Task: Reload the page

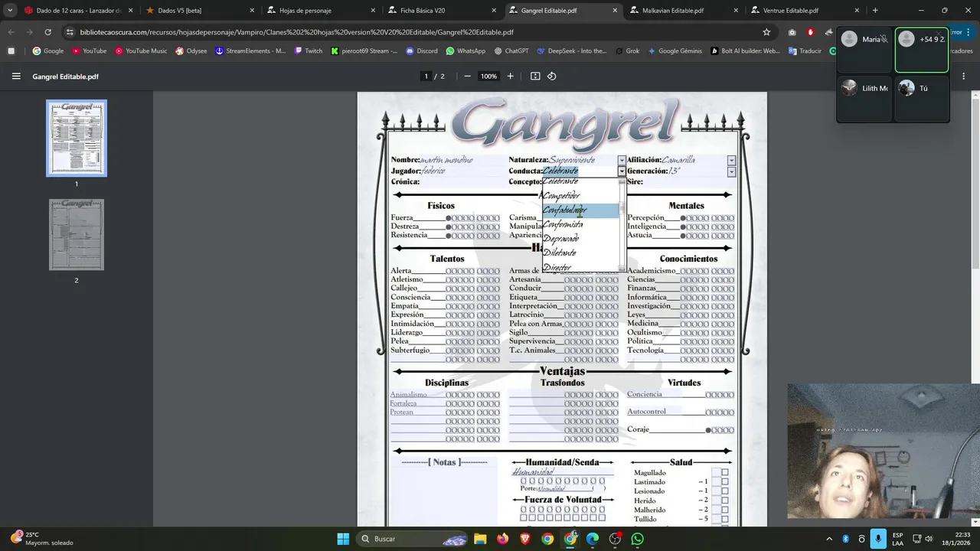Action: coord(47,32)
